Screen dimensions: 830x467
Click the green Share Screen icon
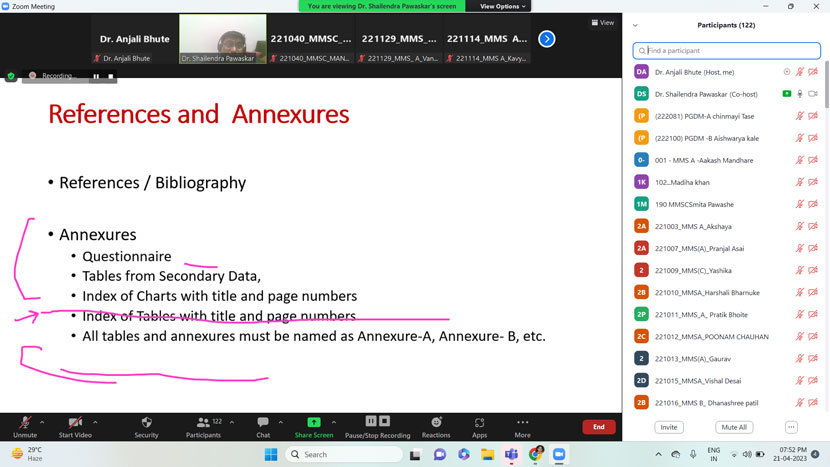point(313,425)
